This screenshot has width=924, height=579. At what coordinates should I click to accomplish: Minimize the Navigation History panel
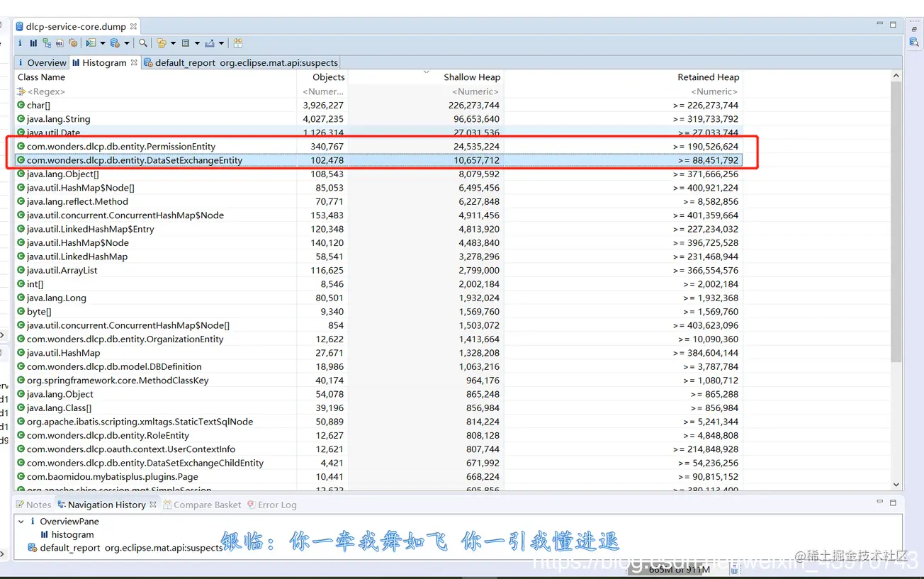(x=879, y=502)
